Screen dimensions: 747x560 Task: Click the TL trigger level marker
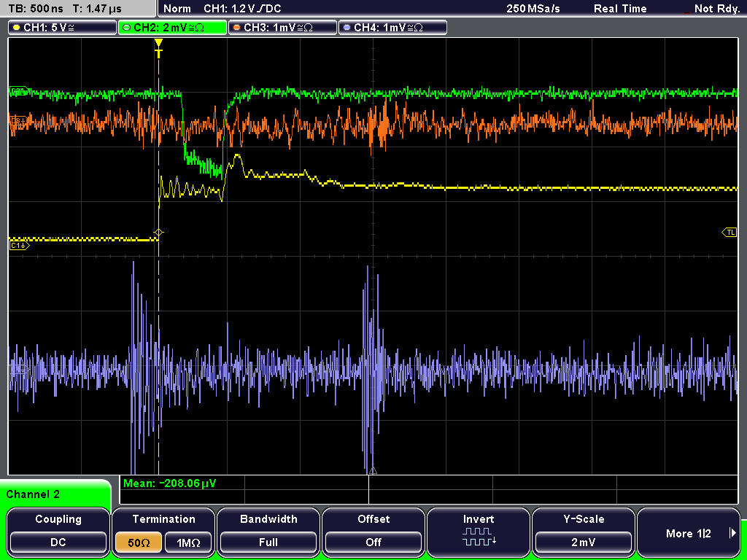click(729, 233)
